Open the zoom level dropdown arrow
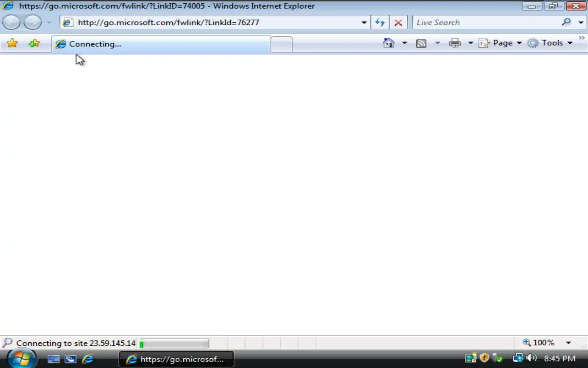The height and width of the screenshot is (368, 588). click(x=568, y=343)
